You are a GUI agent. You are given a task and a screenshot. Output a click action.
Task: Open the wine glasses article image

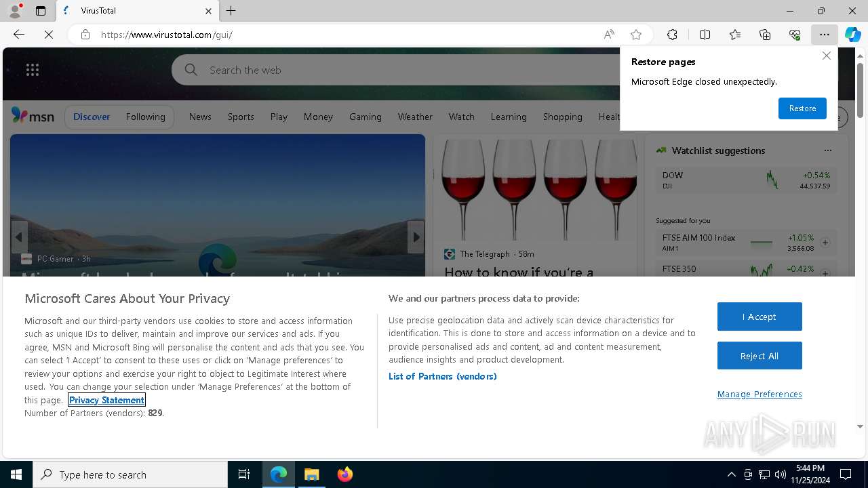[x=535, y=188]
